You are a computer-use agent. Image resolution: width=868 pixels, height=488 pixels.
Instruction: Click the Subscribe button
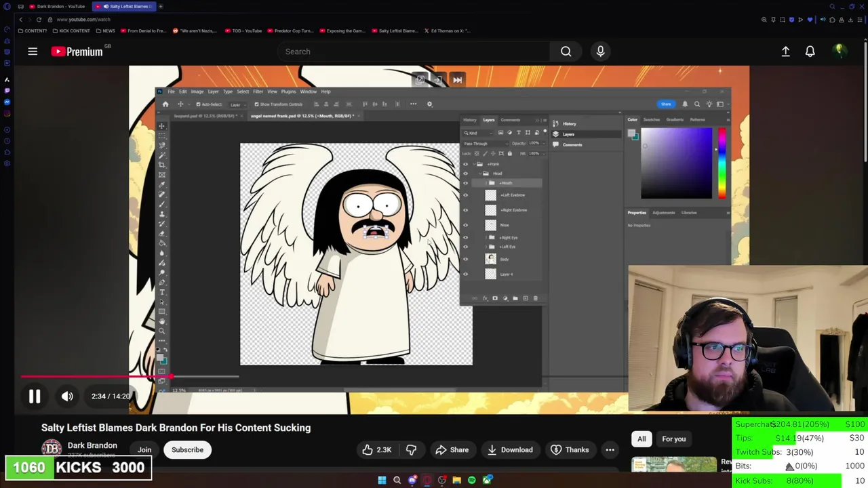(x=187, y=449)
